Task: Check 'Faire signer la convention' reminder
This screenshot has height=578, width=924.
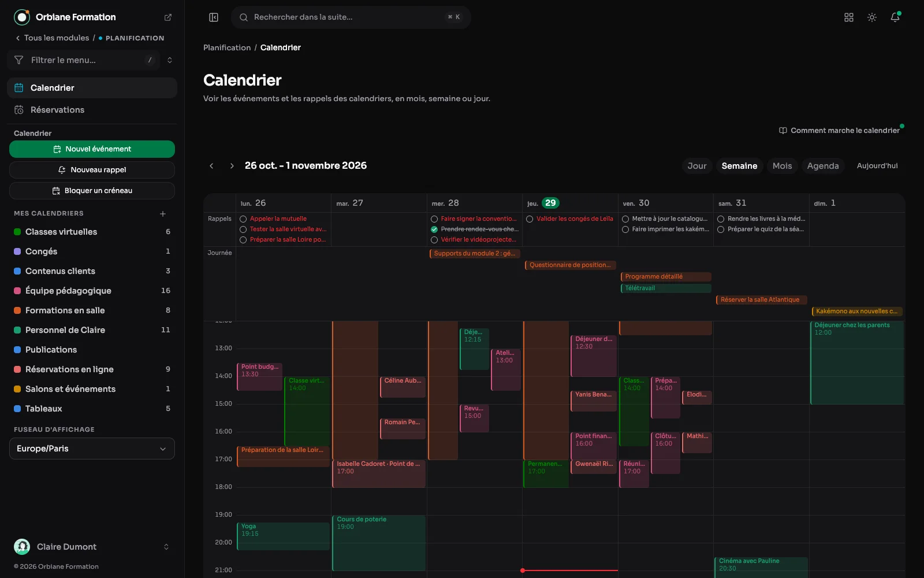Action: [x=434, y=219]
